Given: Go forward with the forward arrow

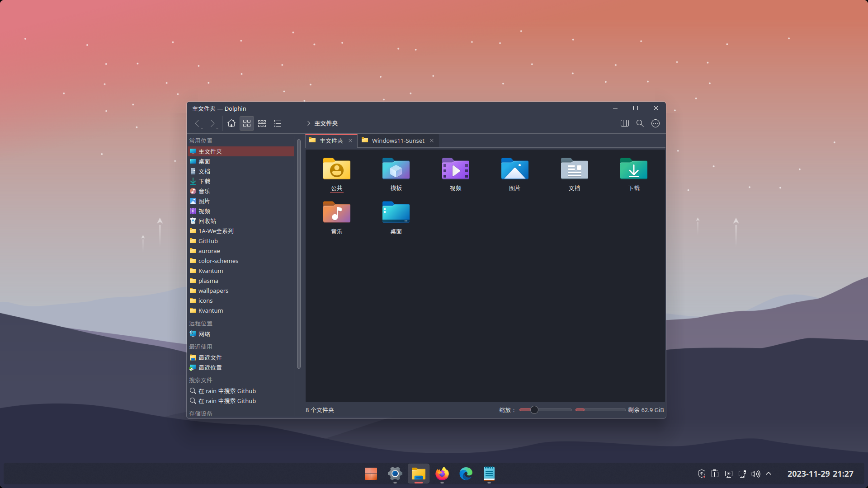Looking at the screenshot, I should click(x=212, y=123).
